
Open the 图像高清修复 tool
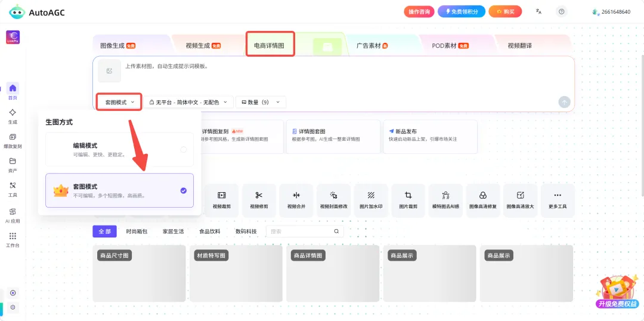(483, 200)
